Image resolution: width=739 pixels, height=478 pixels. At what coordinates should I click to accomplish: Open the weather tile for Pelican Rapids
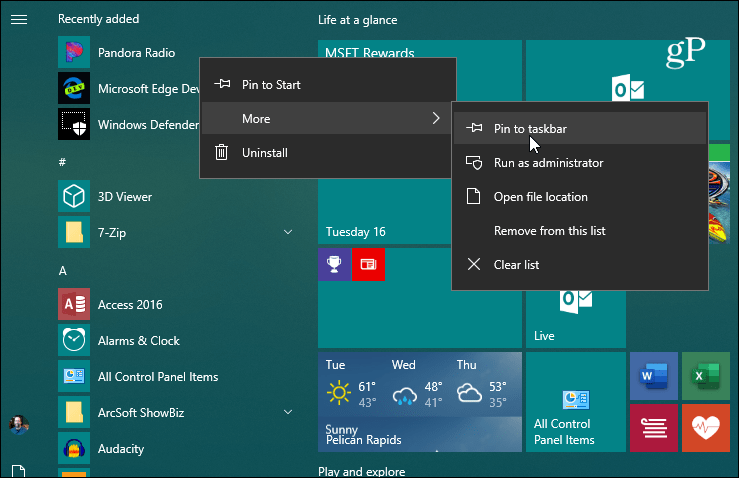pos(420,402)
